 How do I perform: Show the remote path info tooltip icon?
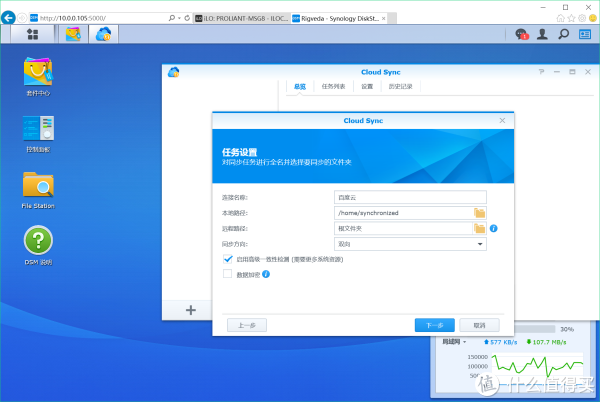pyautogui.click(x=494, y=228)
